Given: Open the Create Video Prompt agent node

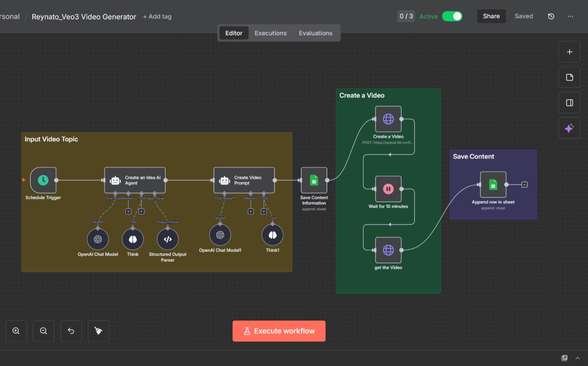Looking at the screenshot, I should point(244,180).
